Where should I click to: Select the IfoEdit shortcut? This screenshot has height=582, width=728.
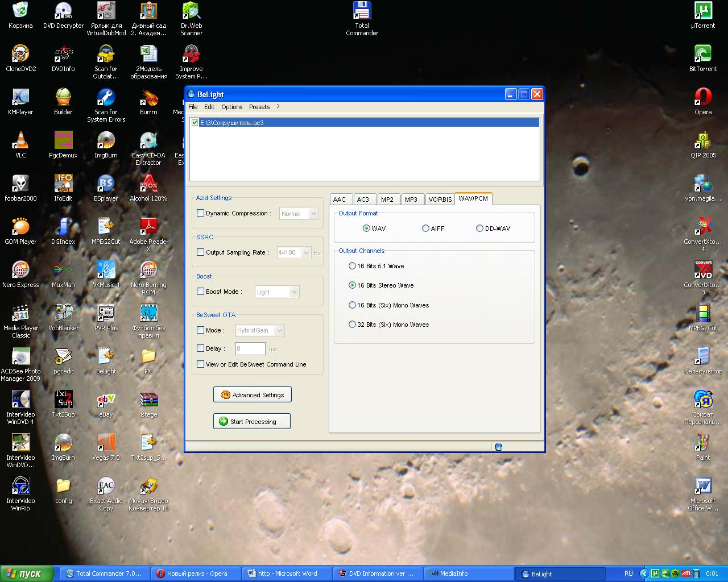[63, 189]
